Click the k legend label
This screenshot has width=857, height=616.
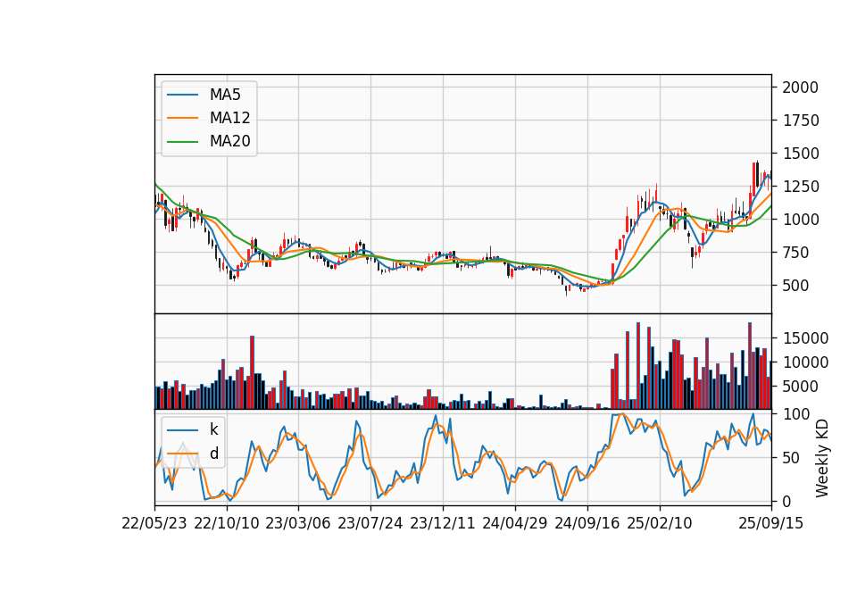pos(213,429)
